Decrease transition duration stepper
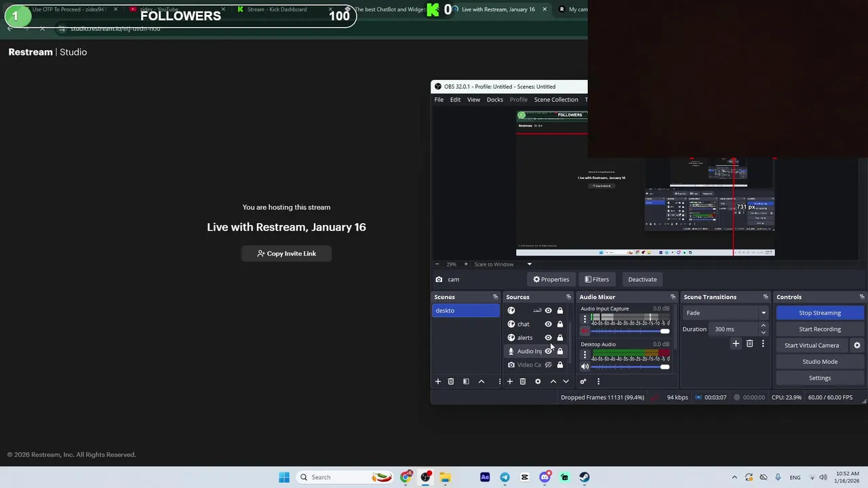Viewport: 868px width, 488px height. coord(764,332)
